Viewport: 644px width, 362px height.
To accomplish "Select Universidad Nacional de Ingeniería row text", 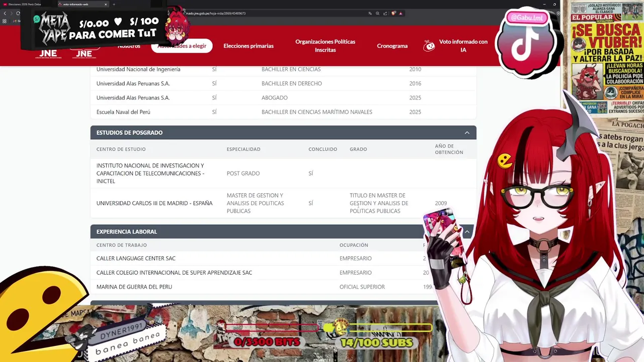I will 138,69.
